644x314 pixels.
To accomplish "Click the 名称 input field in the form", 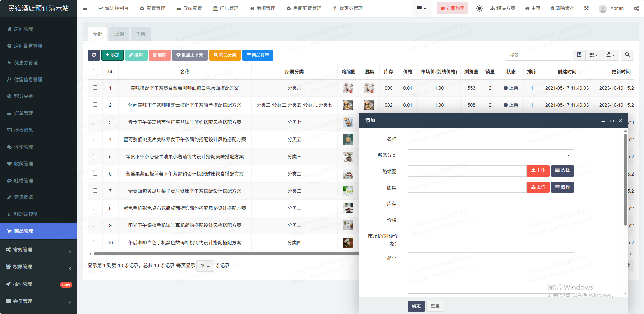I will pos(490,139).
